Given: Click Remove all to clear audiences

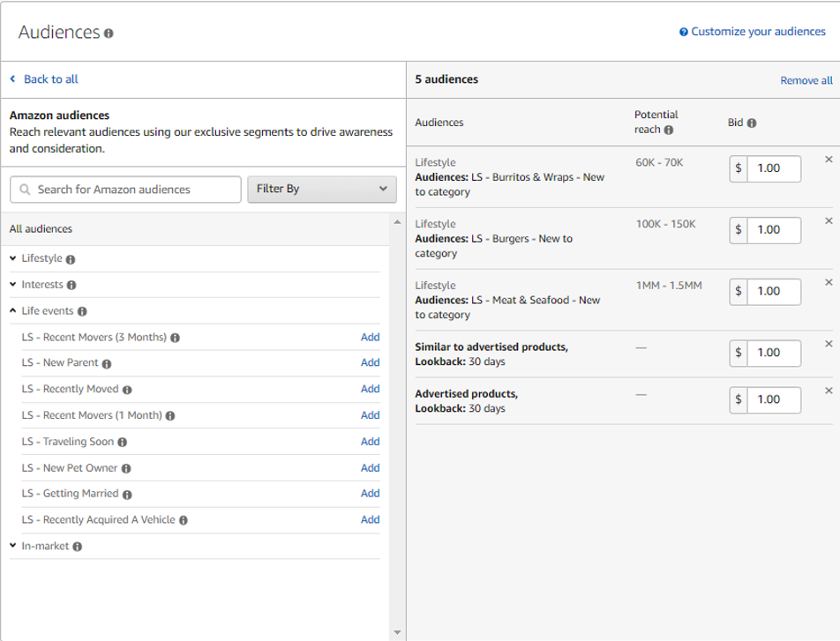Looking at the screenshot, I should [x=806, y=79].
